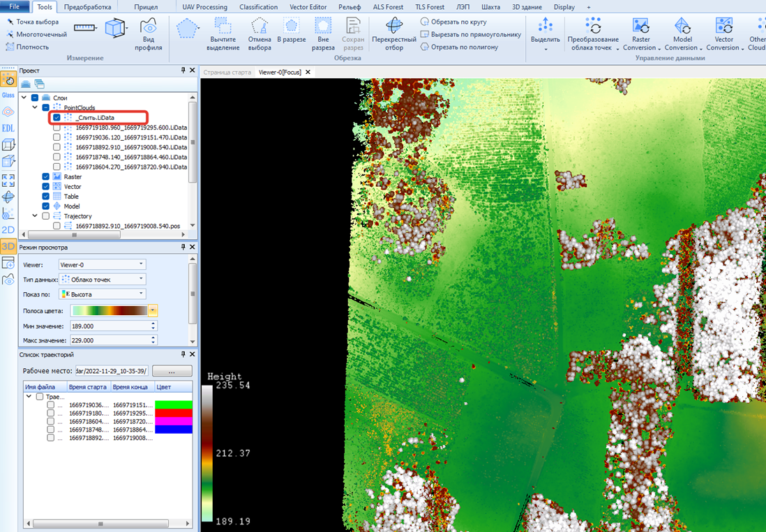Image resolution: width=766 pixels, height=532 pixels.
Task: Open the Viewer selection dropdown
Action: click(x=102, y=264)
